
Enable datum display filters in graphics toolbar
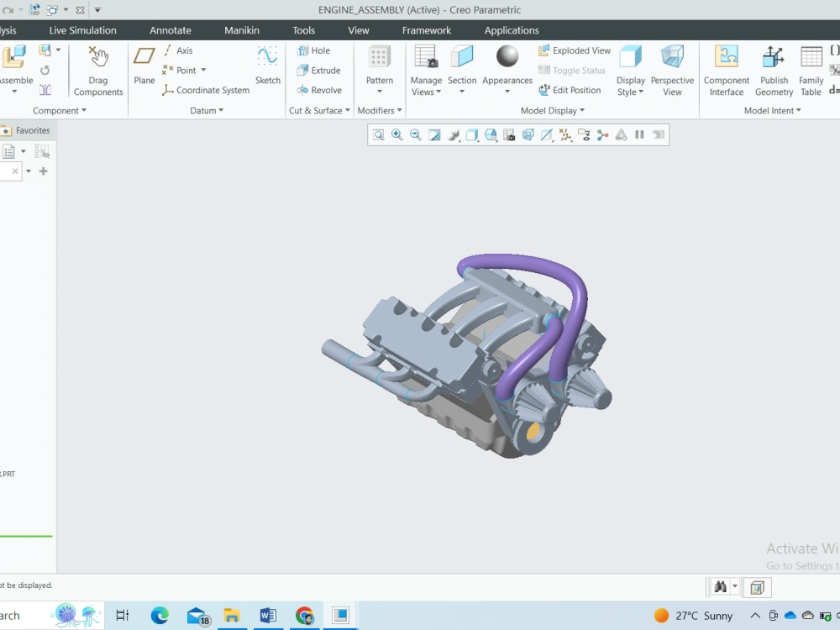tap(565, 134)
